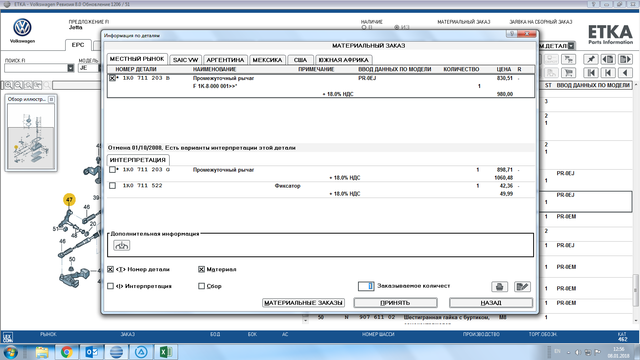Viewport: 640px width, 360px height.
Task: Click the Volkswagen logo
Action: click(22, 28)
